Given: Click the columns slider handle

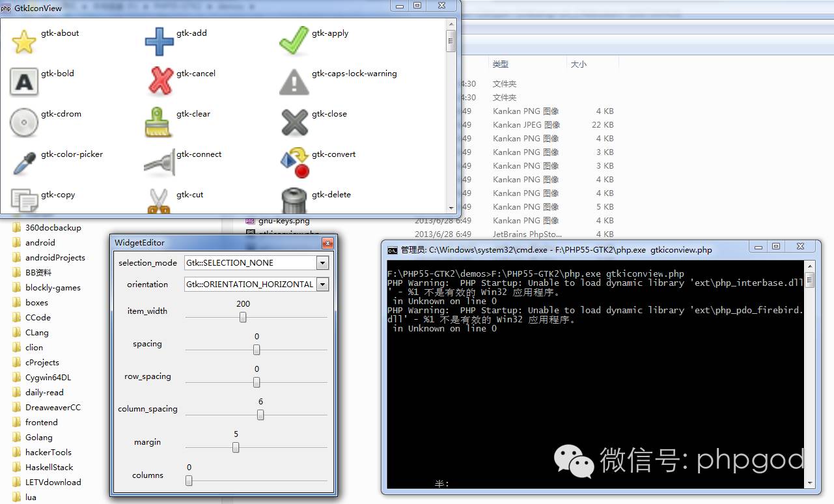Looking at the screenshot, I should click(x=189, y=481).
